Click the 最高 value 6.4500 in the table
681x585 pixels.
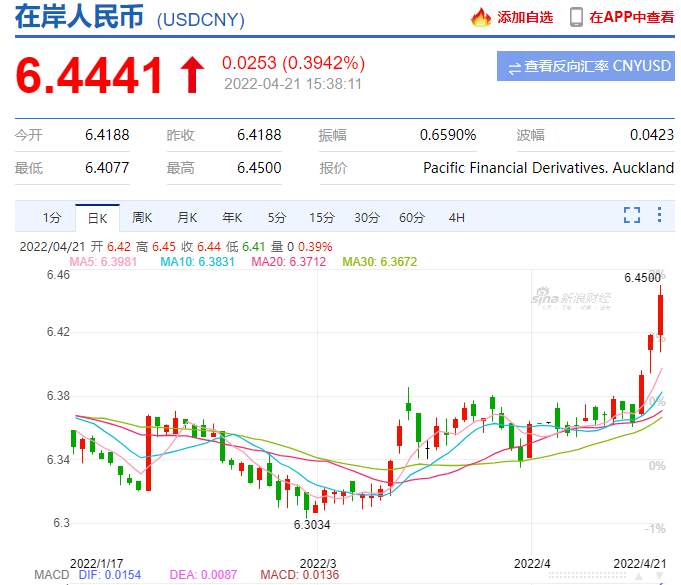point(259,168)
